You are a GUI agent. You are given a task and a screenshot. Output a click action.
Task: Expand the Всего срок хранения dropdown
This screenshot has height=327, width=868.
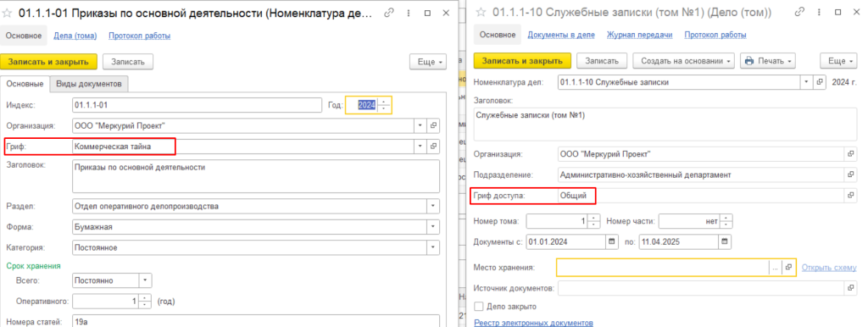tap(145, 280)
